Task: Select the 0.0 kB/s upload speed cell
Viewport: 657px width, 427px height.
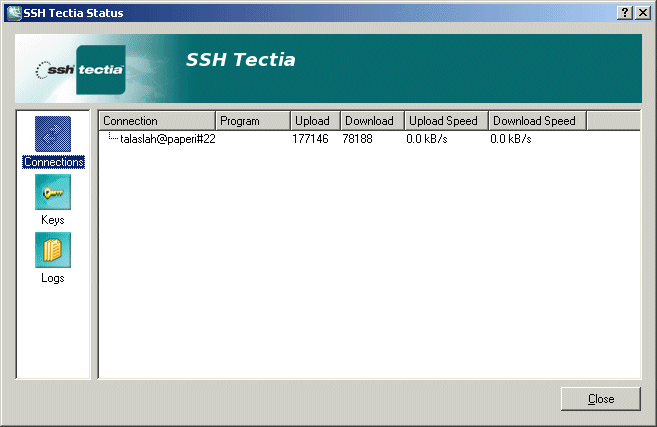Action: [x=427, y=139]
